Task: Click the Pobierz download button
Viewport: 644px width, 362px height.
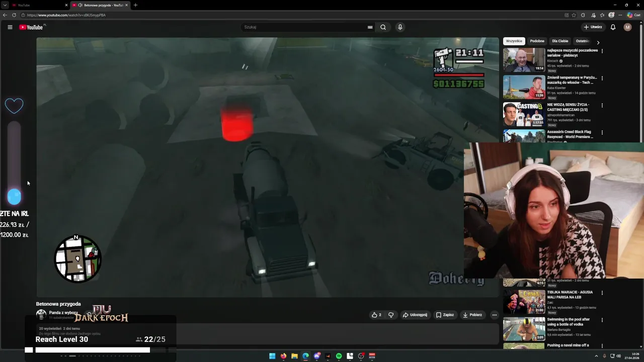Action: click(x=472, y=315)
